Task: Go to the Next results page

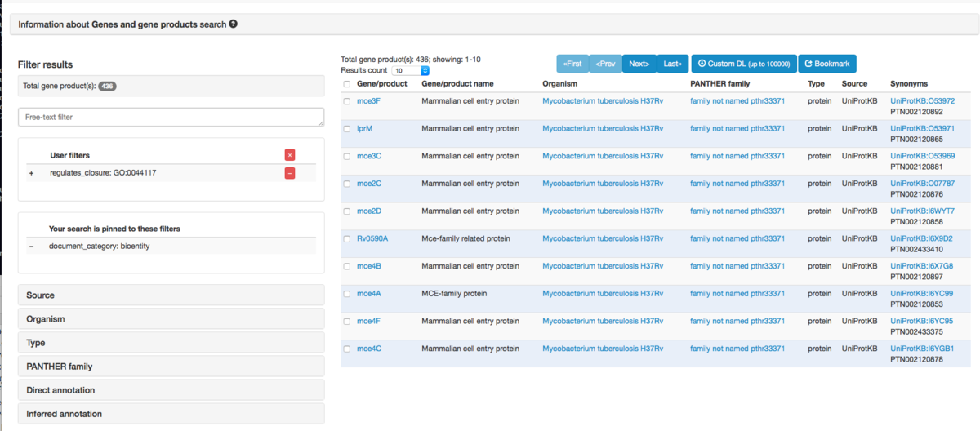Action: 639,64
